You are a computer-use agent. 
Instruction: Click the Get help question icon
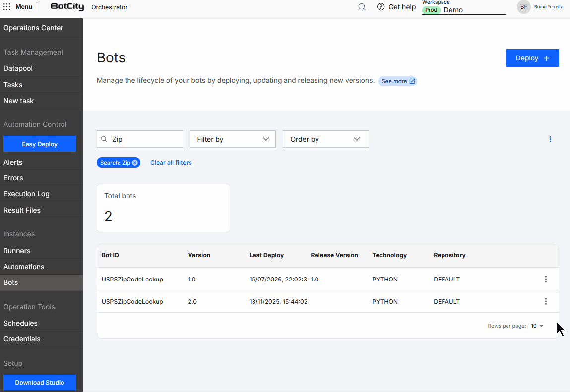tap(380, 7)
